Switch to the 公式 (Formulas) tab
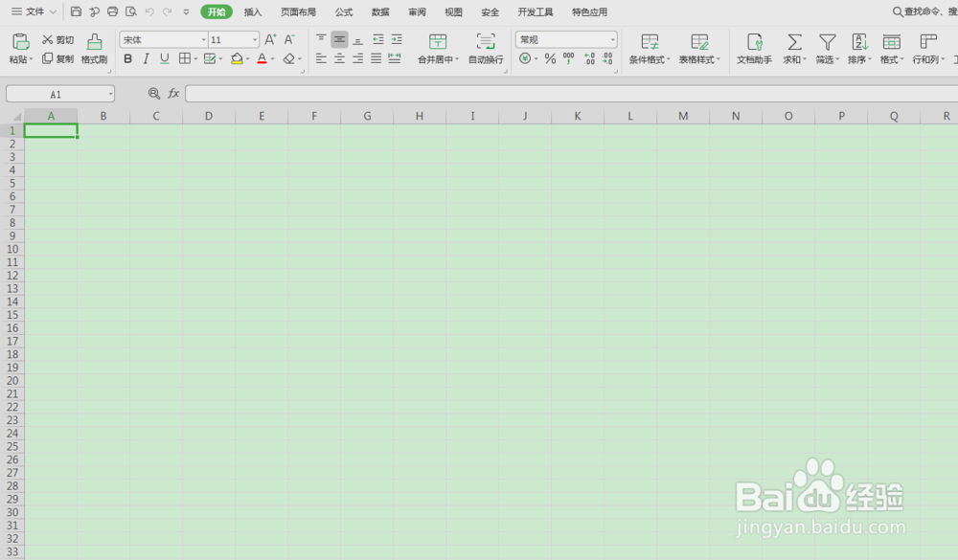This screenshot has width=958, height=560. 344,12
